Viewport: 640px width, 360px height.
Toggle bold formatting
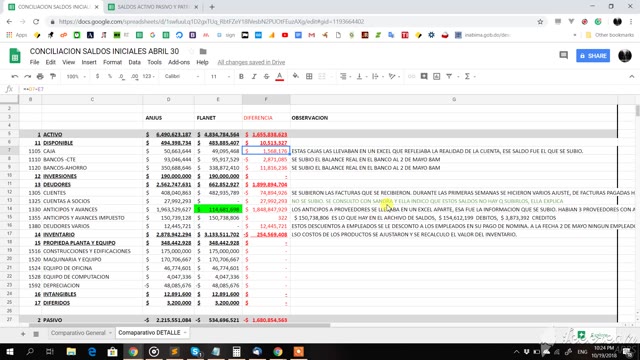[x=241, y=76]
